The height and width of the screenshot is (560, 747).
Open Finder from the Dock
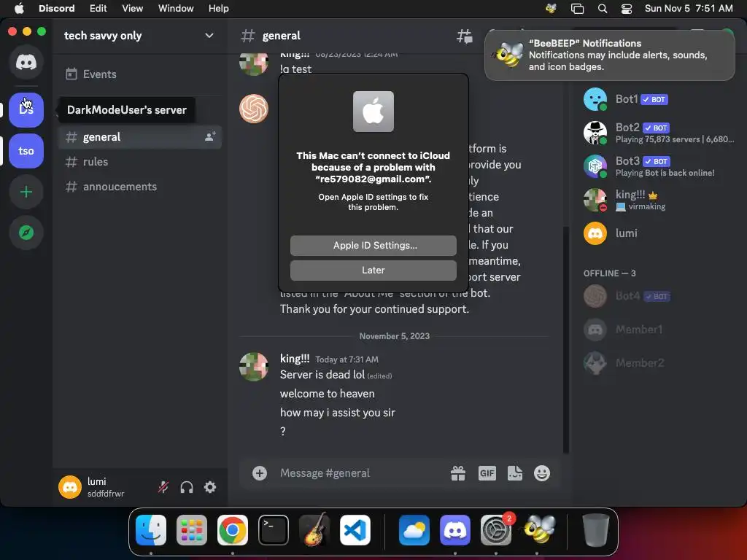[x=151, y=530]
